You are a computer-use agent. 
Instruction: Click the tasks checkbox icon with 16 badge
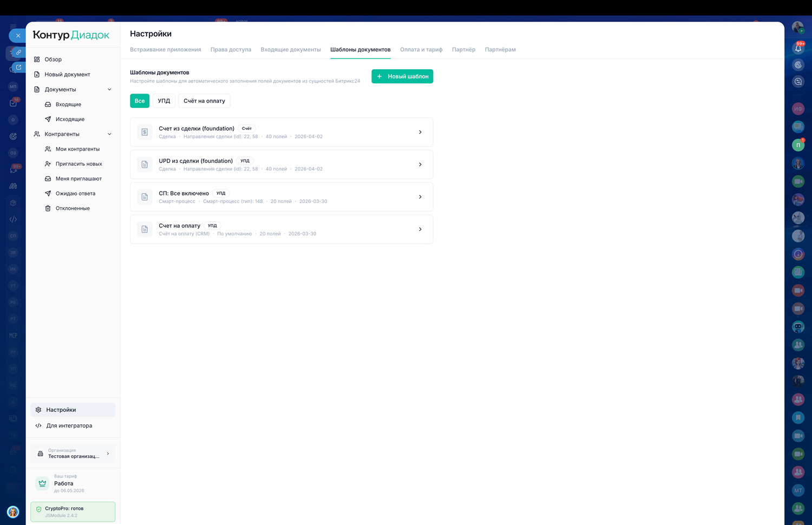[14, 103]
